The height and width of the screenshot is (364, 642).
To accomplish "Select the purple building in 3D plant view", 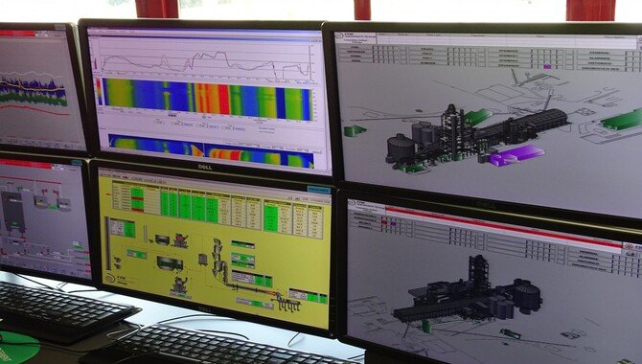I will pyautogui.click(x=516, y=155).
